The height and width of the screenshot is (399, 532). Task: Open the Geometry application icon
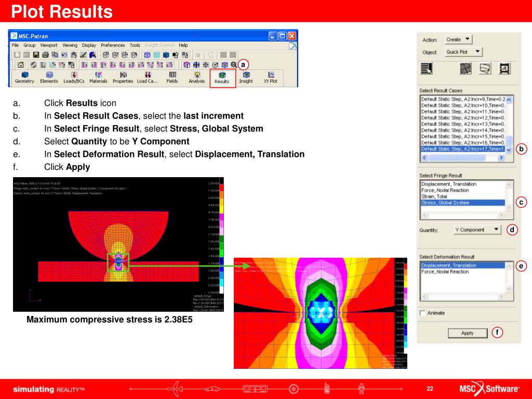[x=24, y=78]
